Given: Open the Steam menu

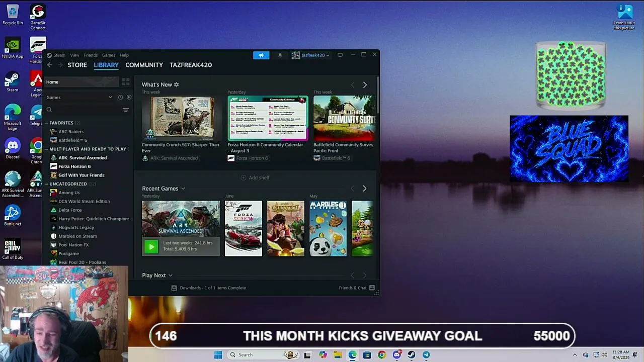Looking at the screenshot, I should click(x=59, y=55).
